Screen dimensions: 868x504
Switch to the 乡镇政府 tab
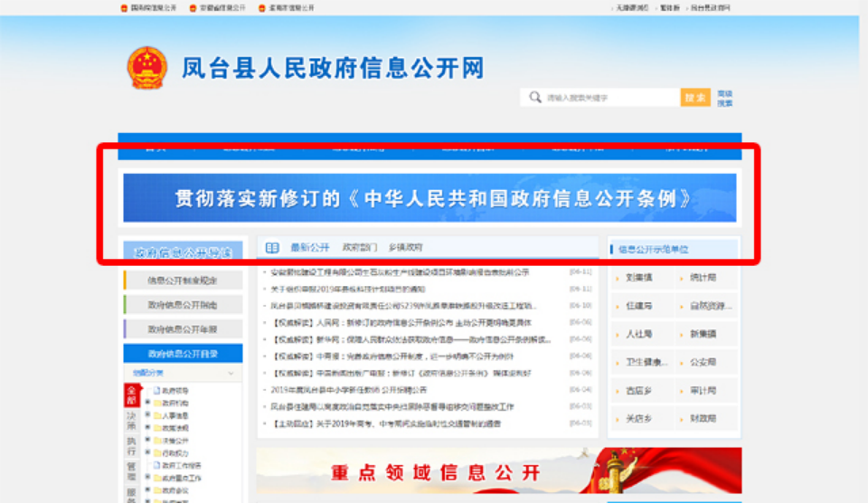(405, 247)
